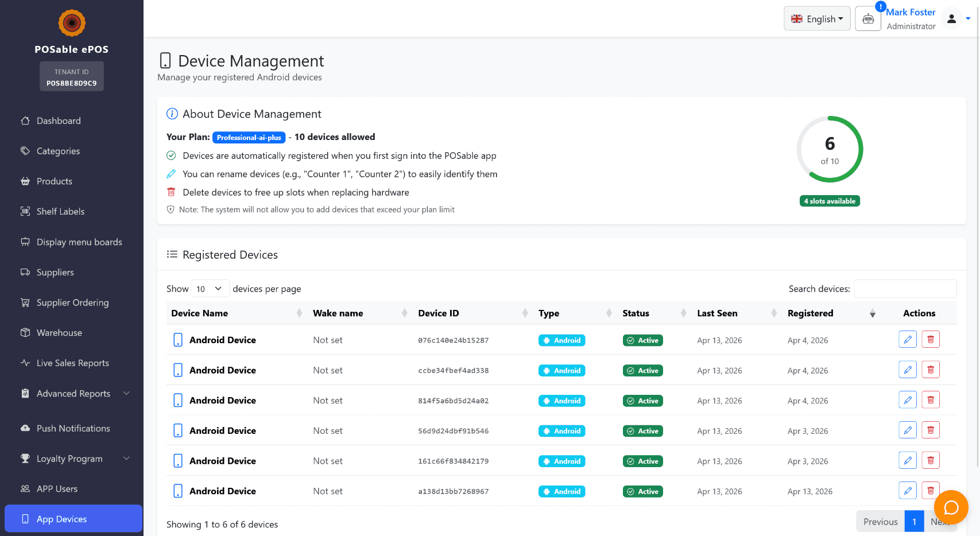Screen dimensions: 980x536
Task: Delete the device with ID a138d13bb7268967
Action: click(x=930, y=491)
